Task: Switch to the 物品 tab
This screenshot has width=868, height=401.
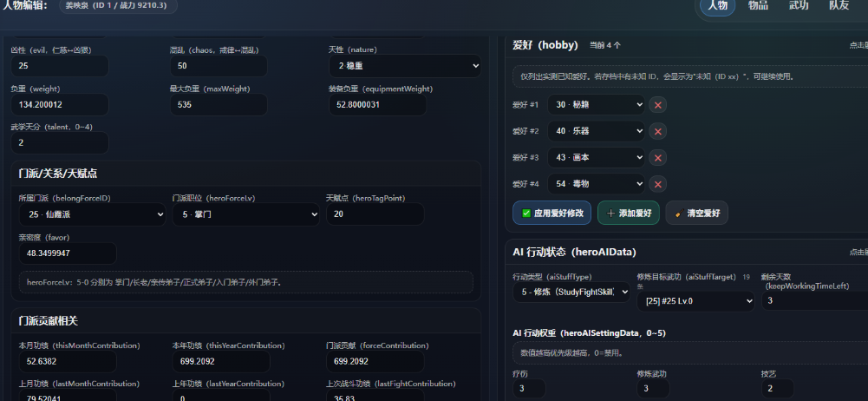Action: (758, 5)
